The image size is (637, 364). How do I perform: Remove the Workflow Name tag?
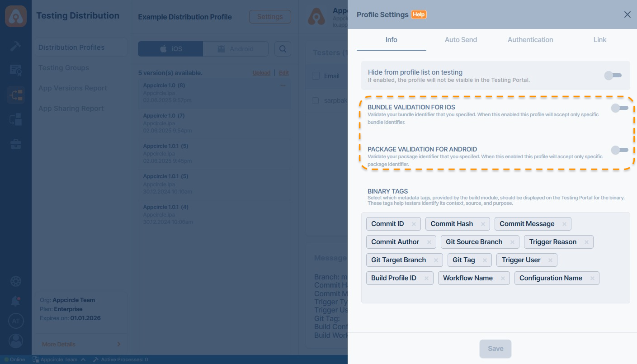503,278
